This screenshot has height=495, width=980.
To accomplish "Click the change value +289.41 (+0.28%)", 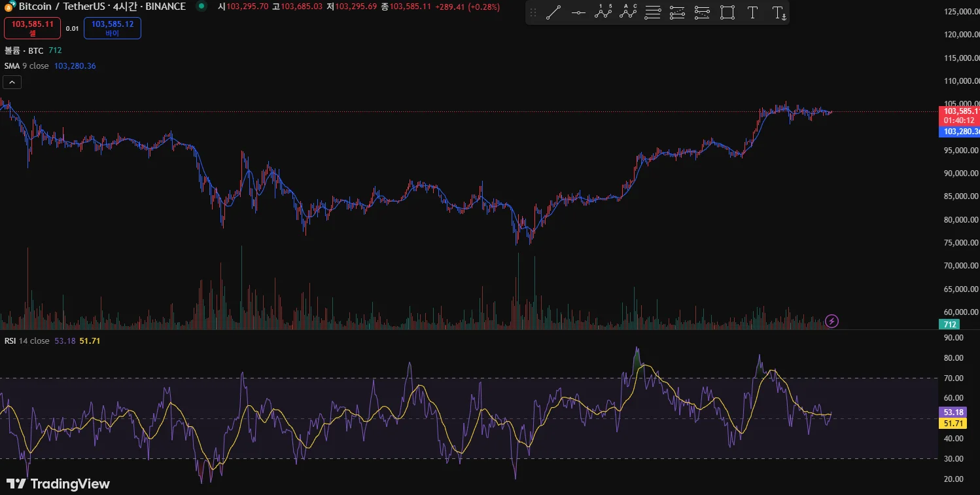I will pos(467,7).
